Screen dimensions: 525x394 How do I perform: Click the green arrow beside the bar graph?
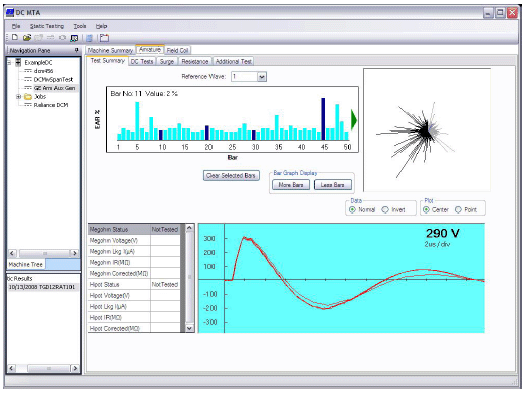point(354,120)
